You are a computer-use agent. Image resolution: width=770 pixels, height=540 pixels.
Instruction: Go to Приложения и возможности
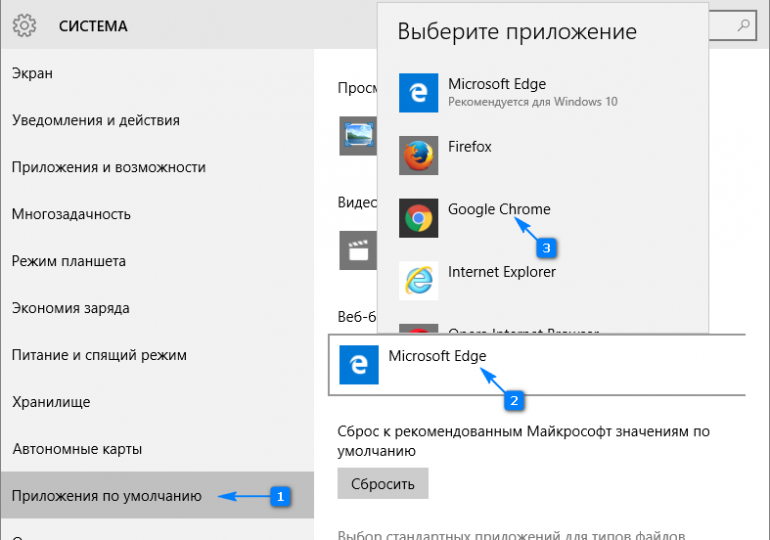(x=109, y=167)
